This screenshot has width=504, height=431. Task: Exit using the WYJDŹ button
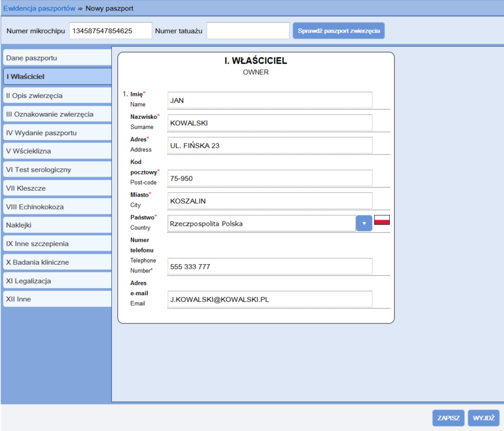pyautogui.click(x=484, y=418)
